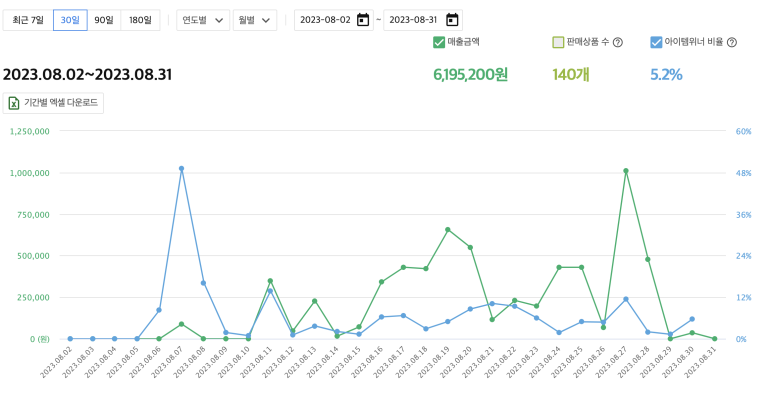Download 기간별 엑셀 다운로드 report
The image size is (773, 393).
(x=53, y=103)
